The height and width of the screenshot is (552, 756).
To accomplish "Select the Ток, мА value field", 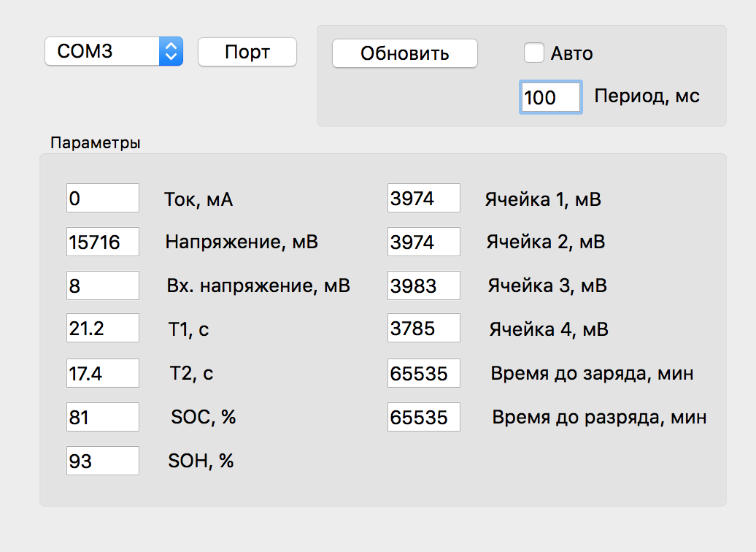I will [102, 198].
